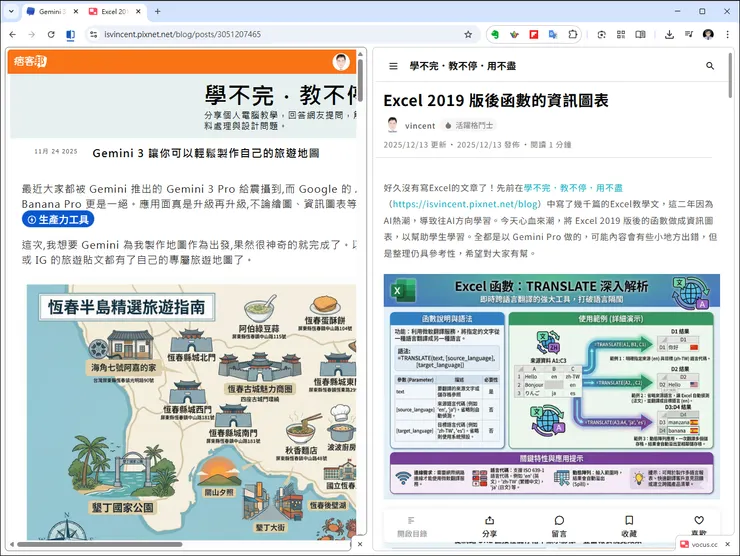Create QR code for this page
The height and width of the screenshot is (556, 740).
click(x=621, y=34)
